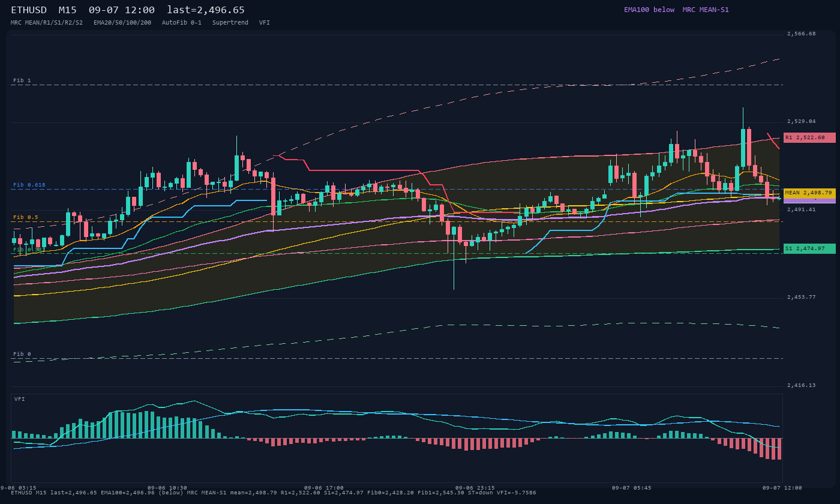Click the 09-07 05:45 time axis label
Image resolution: width=840 pixels, height=504 pixels.
[x=631, y=488]
